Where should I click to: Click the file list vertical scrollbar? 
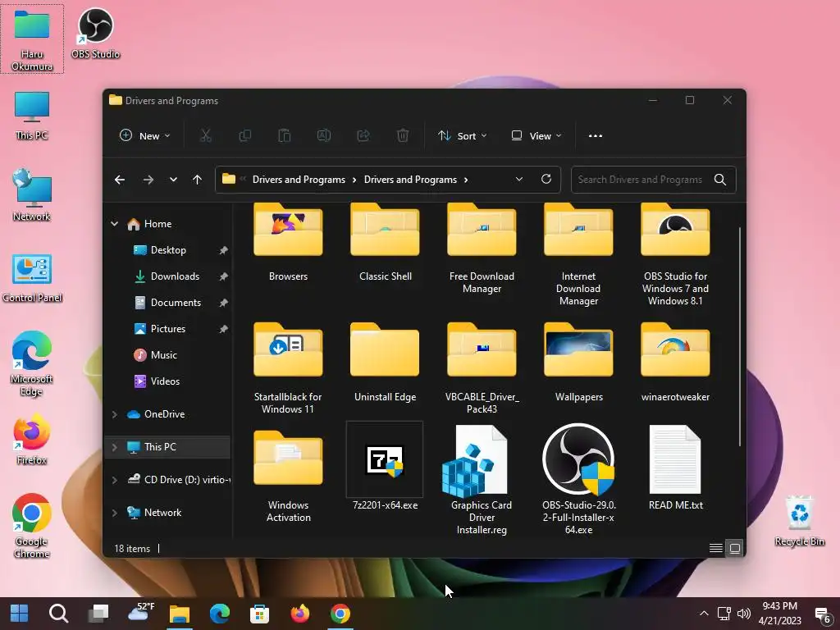pos(740,336)
